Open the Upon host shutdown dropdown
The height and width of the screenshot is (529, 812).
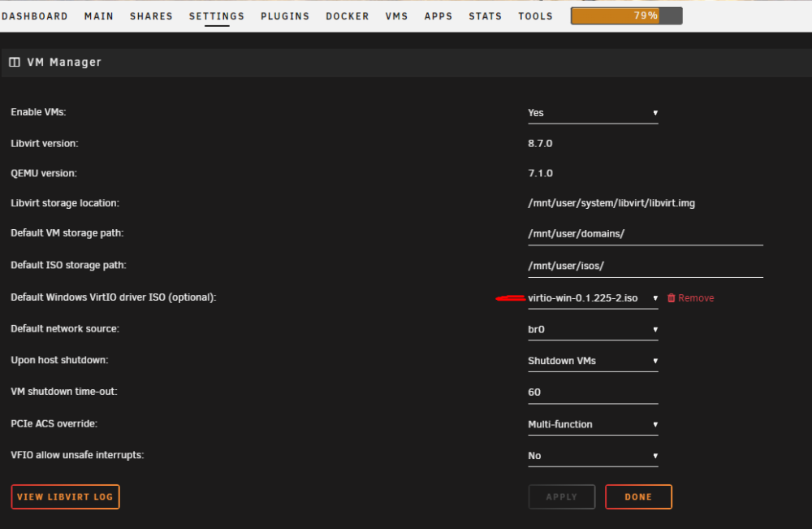[593, 361]
